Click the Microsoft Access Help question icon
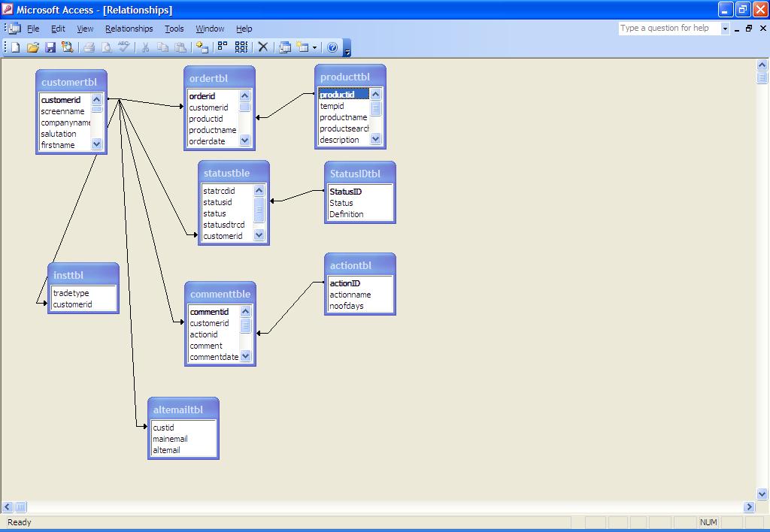 coord(332,47)
